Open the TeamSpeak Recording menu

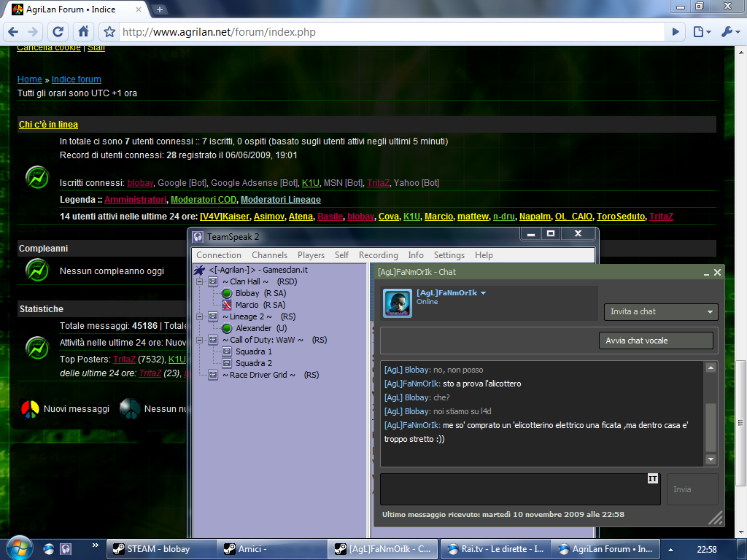[x=379, y=255]
